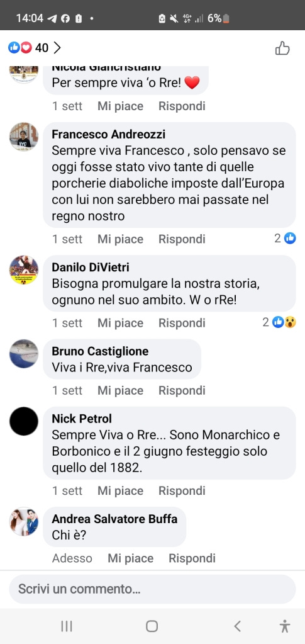Tap the Android home navigation button
Screen dimensions: 305x644
click(x=152, y=626)
